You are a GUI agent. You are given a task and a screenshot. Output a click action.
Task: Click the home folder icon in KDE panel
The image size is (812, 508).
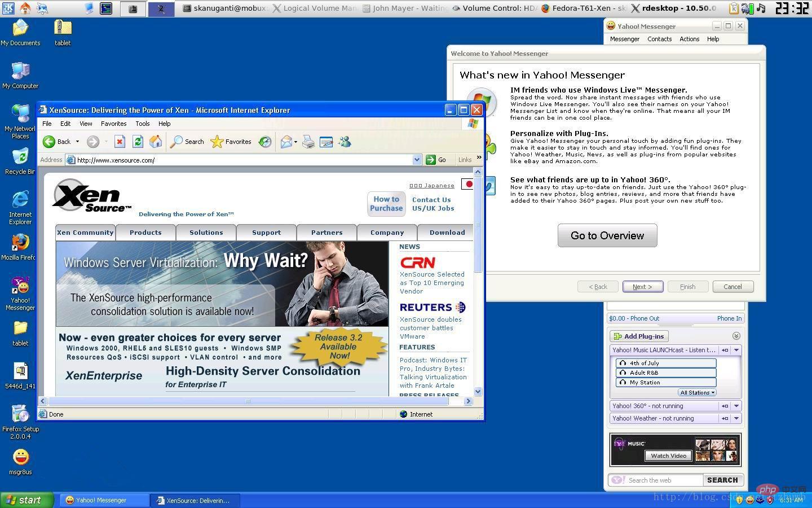click(x=25, y=8)
